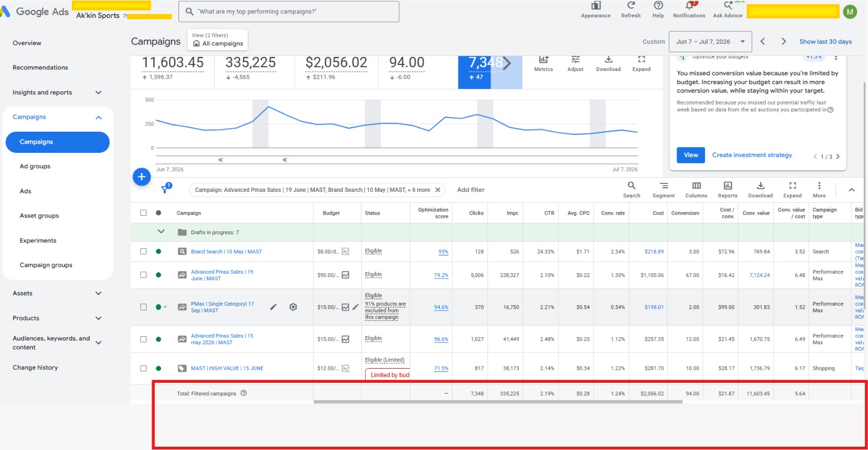Image resolution: width=868 pixels, height=450 pixels.
Task: Open the Notifications bell
Action: click(690, 5)
